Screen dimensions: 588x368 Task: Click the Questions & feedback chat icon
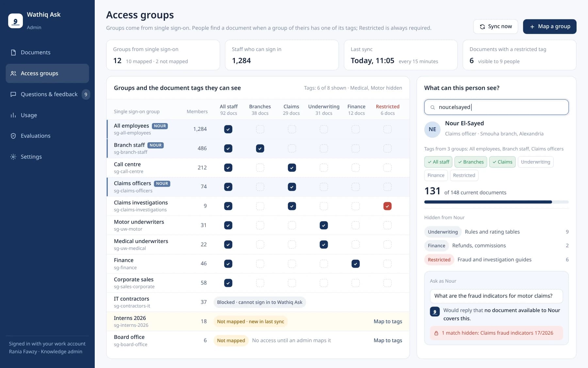tap(13, 94)
